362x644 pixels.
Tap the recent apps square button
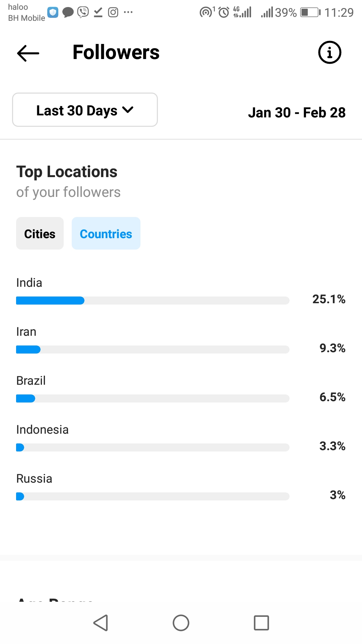261,623
